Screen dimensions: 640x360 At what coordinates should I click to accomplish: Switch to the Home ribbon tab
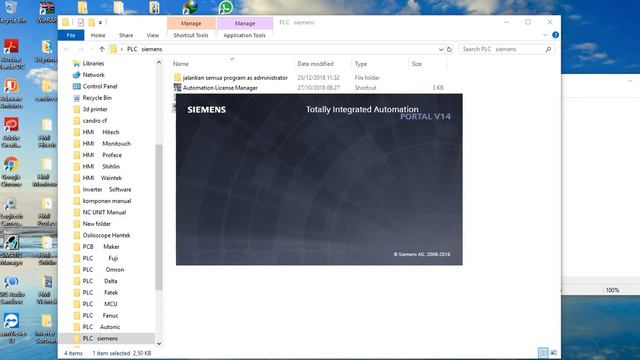(98, 36)
